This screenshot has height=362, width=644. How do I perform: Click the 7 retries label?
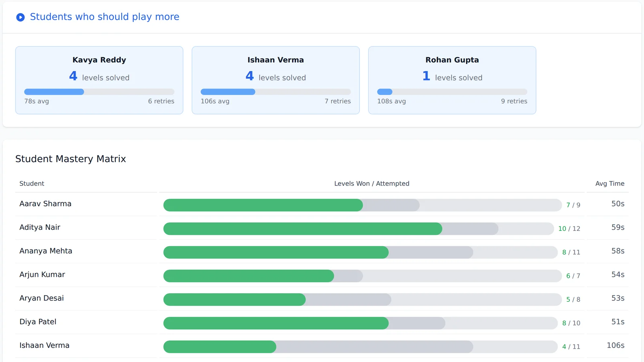coord(338,101)
